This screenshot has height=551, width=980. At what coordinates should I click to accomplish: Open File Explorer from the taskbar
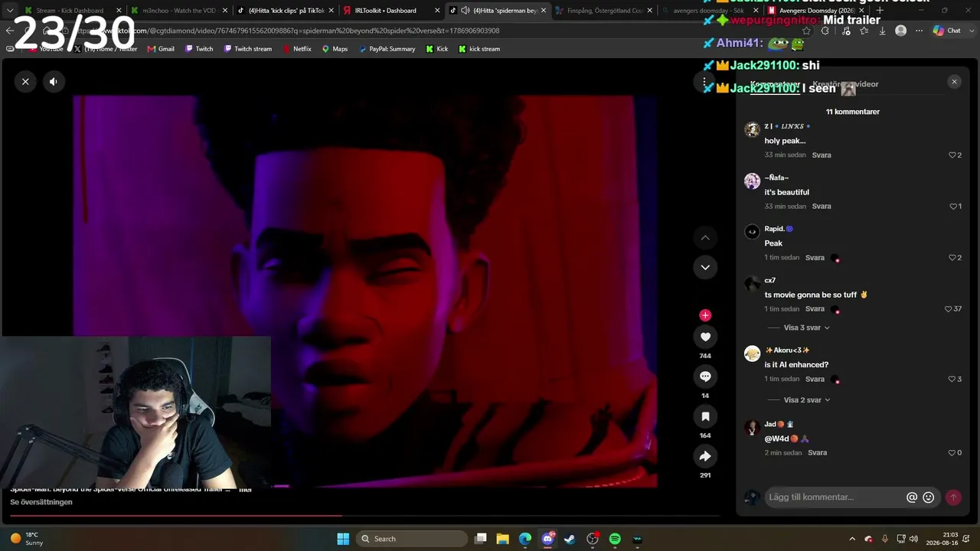pyautogui.click(x=503, y=539)
